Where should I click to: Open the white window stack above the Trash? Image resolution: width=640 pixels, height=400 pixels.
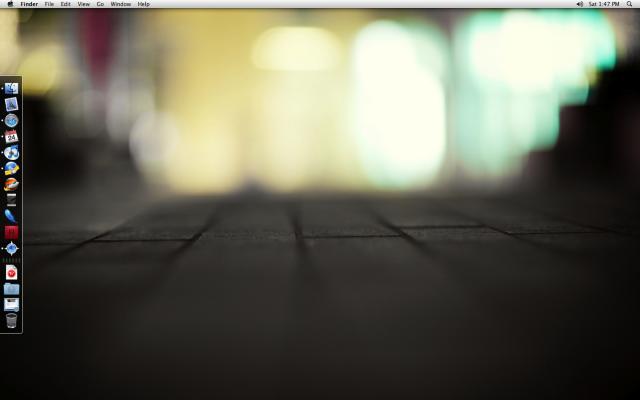(x=11, y=305)
